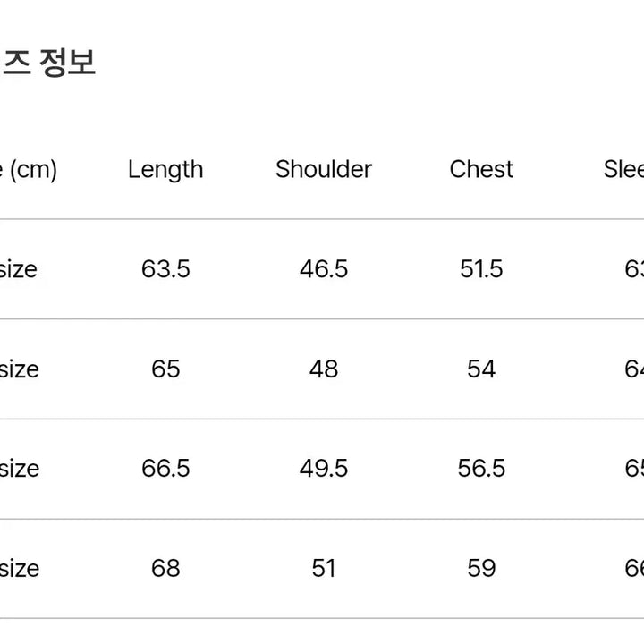This screenshot has height=644, width=644.
Task: Select the 49.5 Shoulder cell
Action: (x=323, y=468)
